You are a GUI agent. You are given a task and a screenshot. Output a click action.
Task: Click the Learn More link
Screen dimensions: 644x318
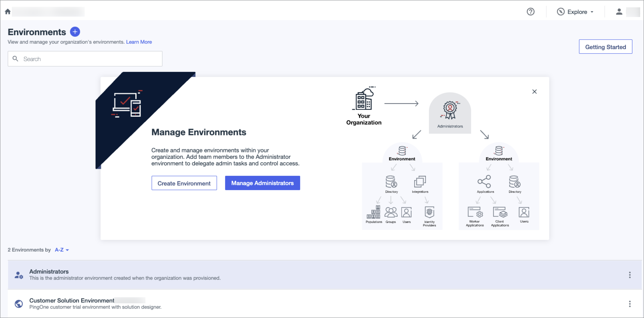pyautogui.click(x=139, y=42)
